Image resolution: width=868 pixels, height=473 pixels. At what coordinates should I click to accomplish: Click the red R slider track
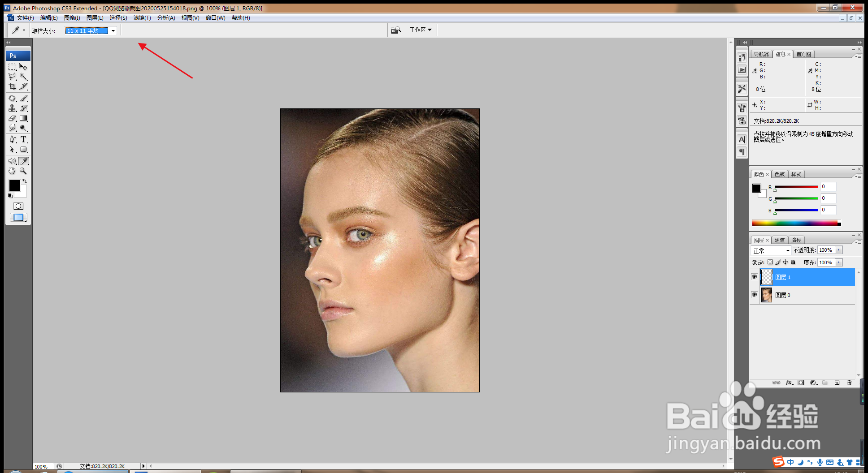pos(796,187)
